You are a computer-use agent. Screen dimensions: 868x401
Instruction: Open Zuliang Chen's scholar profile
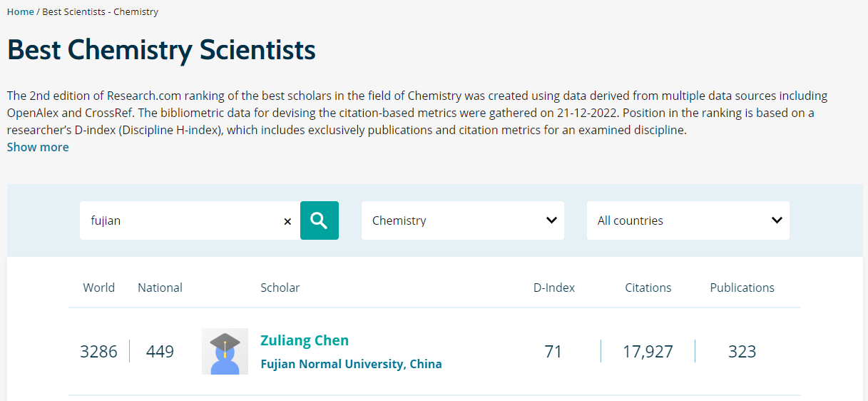(305, 340)
